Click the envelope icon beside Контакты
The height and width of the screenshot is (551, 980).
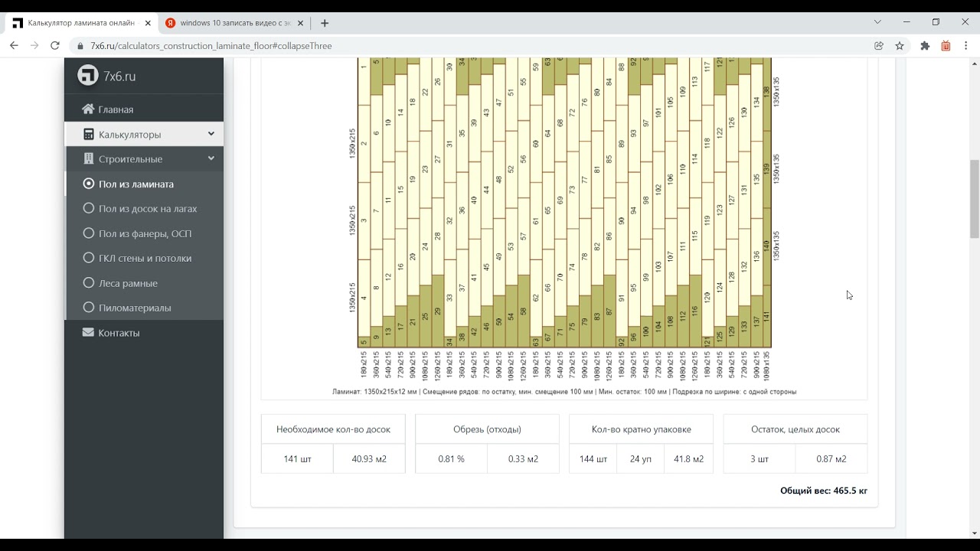click(x=88, y=333)
